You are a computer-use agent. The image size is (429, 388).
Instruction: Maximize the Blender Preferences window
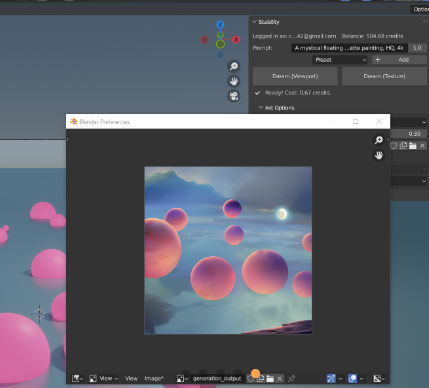[x=356, y=121]
